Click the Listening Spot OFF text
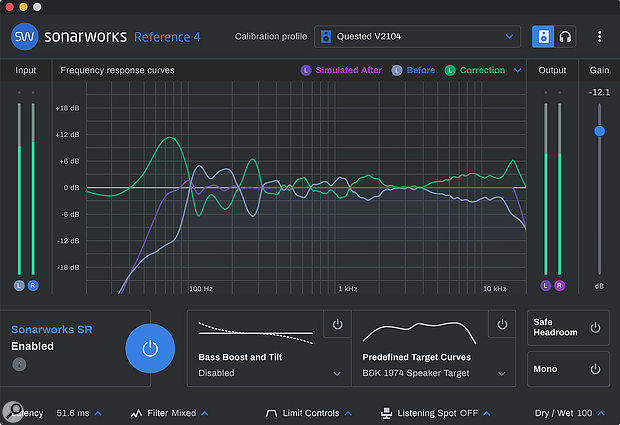Screen dimensions: 620x425 [x=438, y=413]
